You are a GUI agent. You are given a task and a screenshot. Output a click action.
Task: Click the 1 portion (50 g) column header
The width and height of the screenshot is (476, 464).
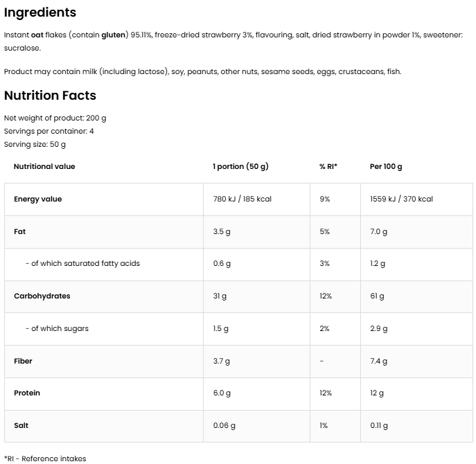pyautogui.click(x=240, y=166)
